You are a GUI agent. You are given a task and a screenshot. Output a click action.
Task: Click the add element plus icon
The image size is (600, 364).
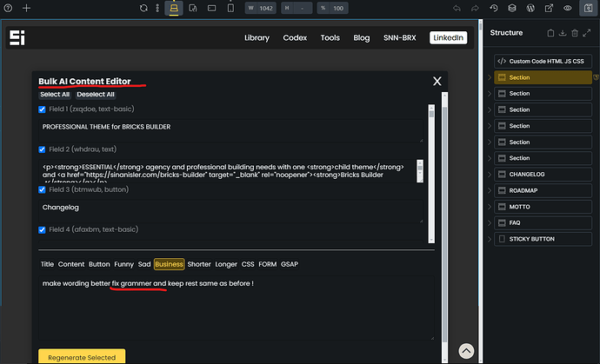click(26, 8)
